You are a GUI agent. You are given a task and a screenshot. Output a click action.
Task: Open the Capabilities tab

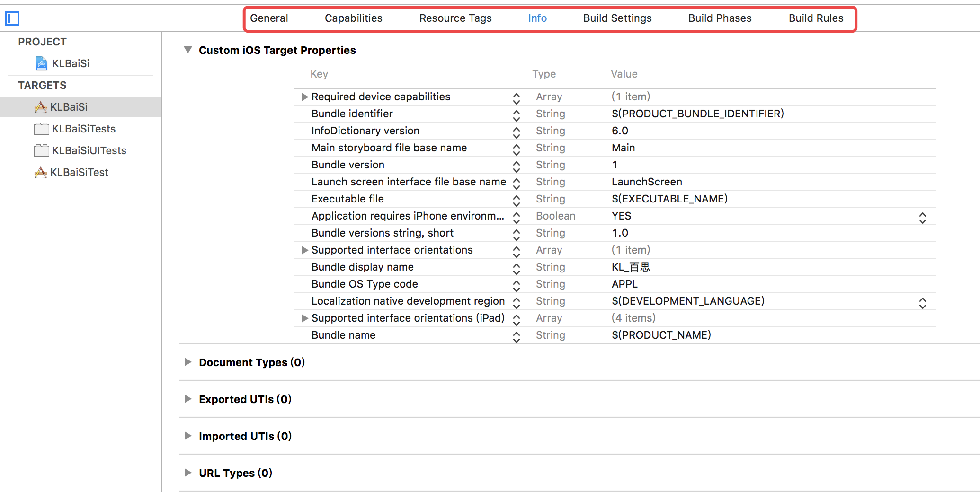353,18
